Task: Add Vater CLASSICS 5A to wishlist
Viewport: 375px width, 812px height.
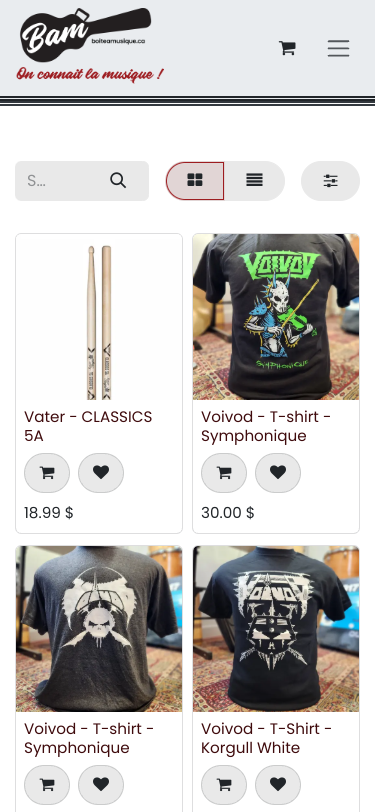Action: click(x=101, y=473)
